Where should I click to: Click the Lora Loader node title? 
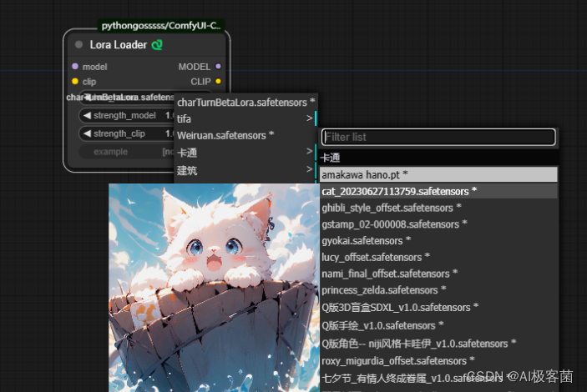coord(119,45)
